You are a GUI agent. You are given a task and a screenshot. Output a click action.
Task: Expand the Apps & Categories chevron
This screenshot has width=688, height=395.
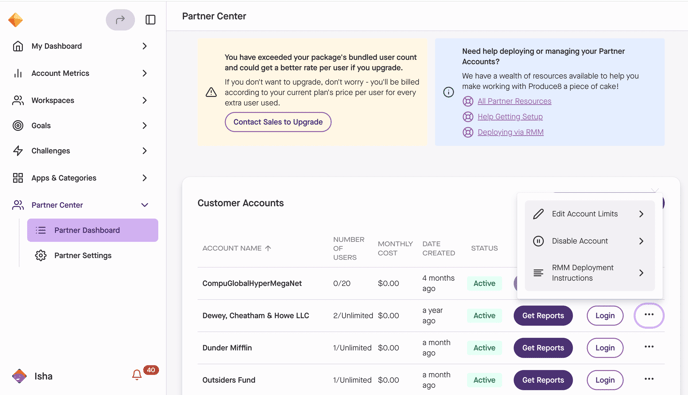(144, 178)
